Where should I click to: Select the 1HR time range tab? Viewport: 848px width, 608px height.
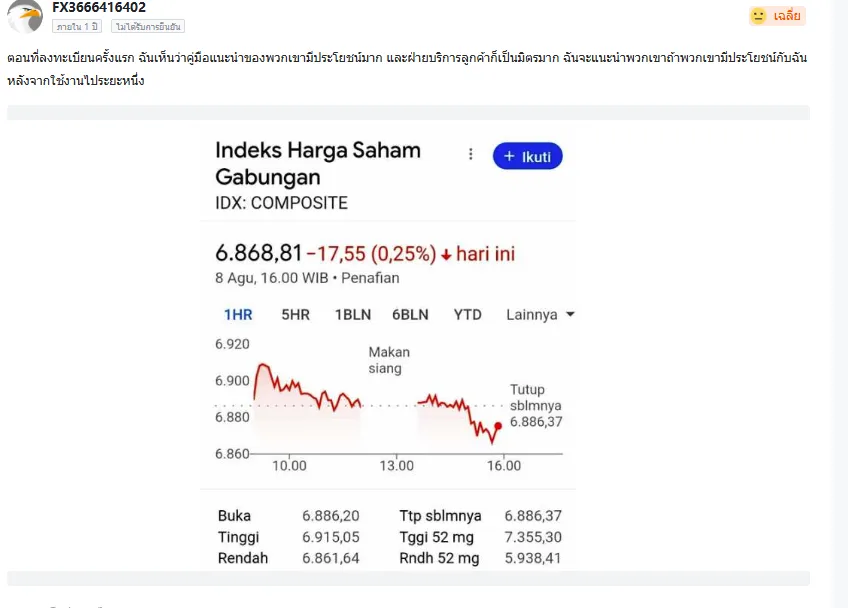[238, 314]
